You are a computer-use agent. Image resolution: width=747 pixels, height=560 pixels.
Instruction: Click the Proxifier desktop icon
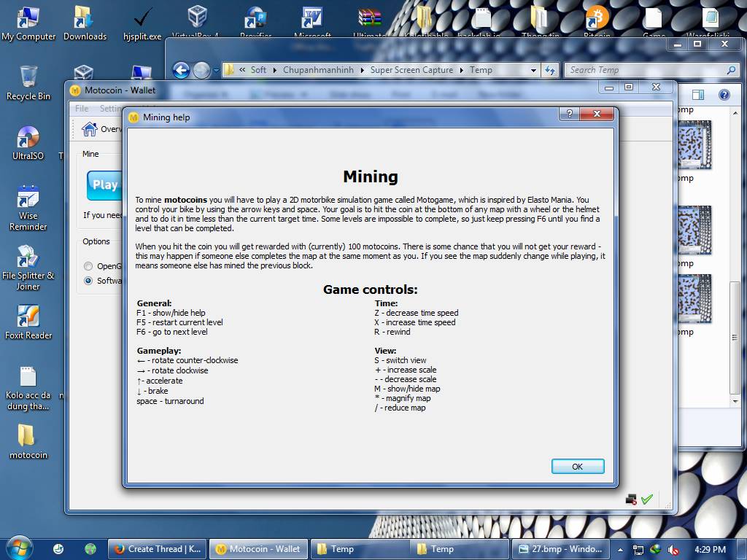[x=255, y=21]
